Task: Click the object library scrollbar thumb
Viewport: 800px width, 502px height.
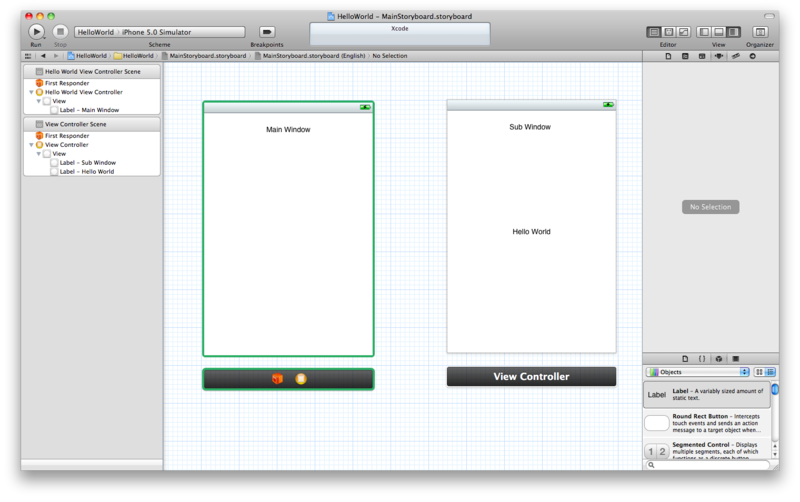Action: coord(775,390)
